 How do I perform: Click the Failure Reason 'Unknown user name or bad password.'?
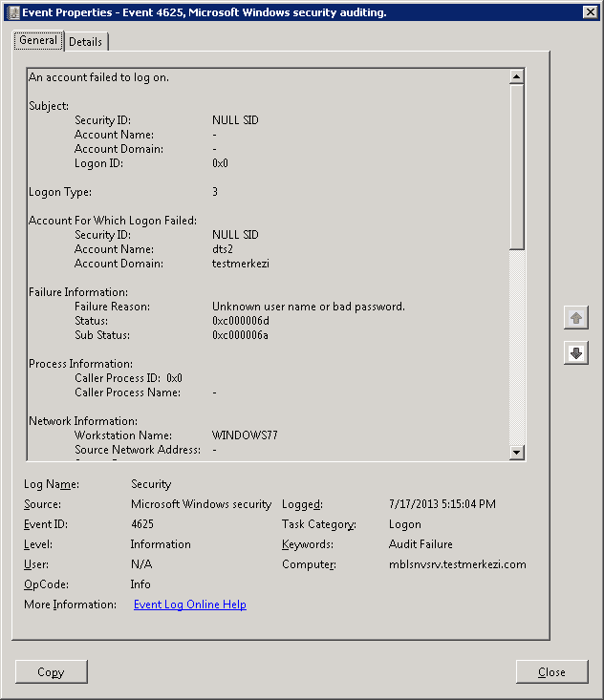point(309,307)
